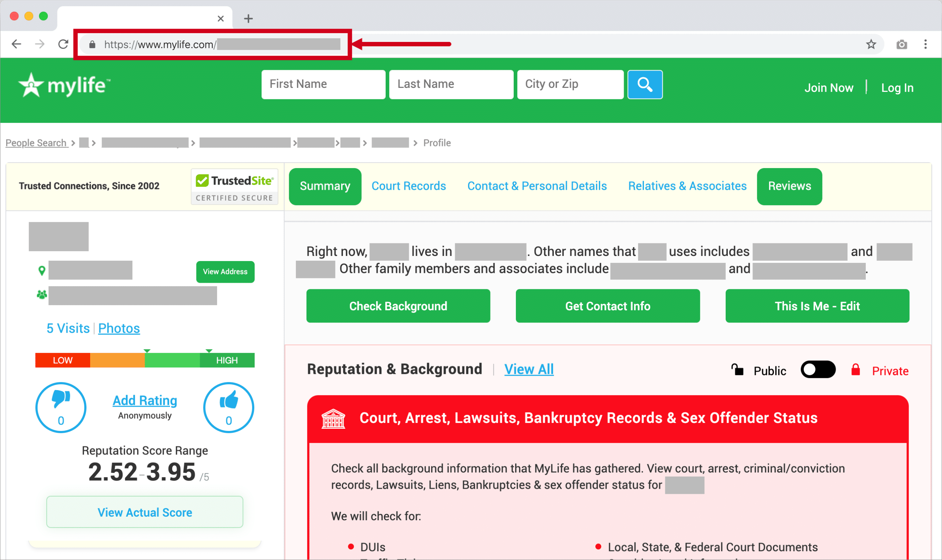Toggle the Public/Private switch
The width and height of the screenshot is (942, 560).
[x=818, y=370]
